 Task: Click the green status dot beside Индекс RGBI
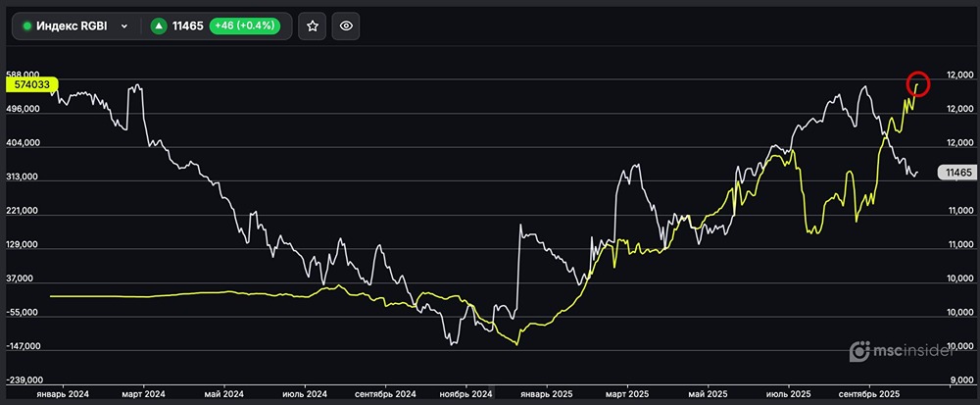[27, 26]
